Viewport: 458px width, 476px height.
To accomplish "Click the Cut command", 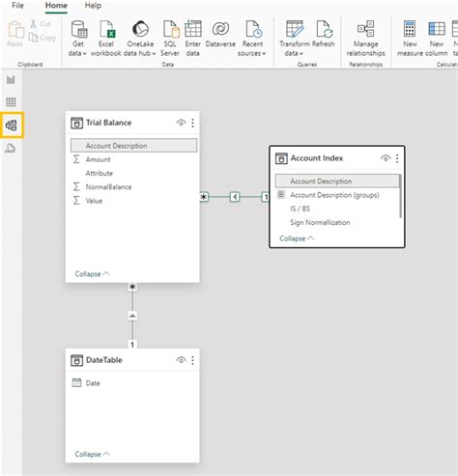I will tap(41, 24).
